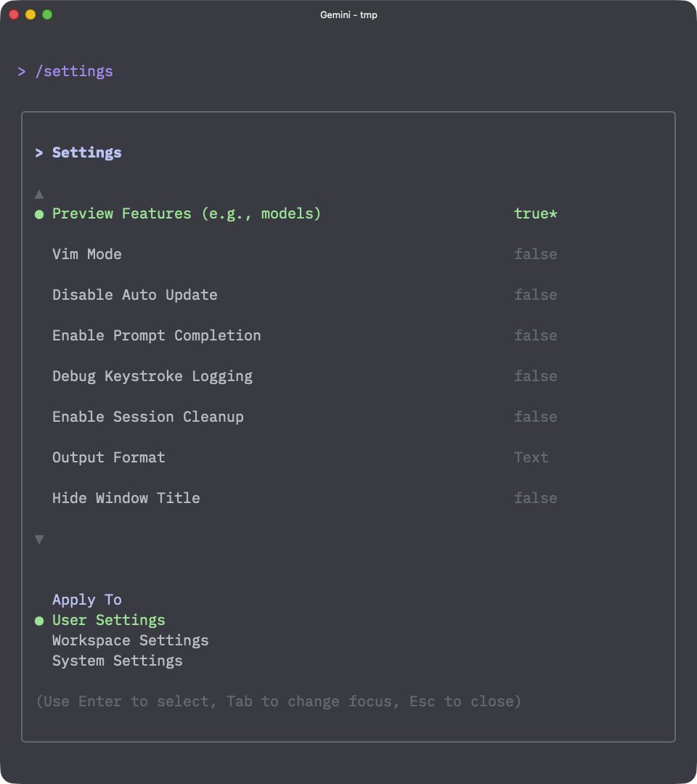
Task: Click the up scroll arrow above settings list
Action: (x=39, y=194)
